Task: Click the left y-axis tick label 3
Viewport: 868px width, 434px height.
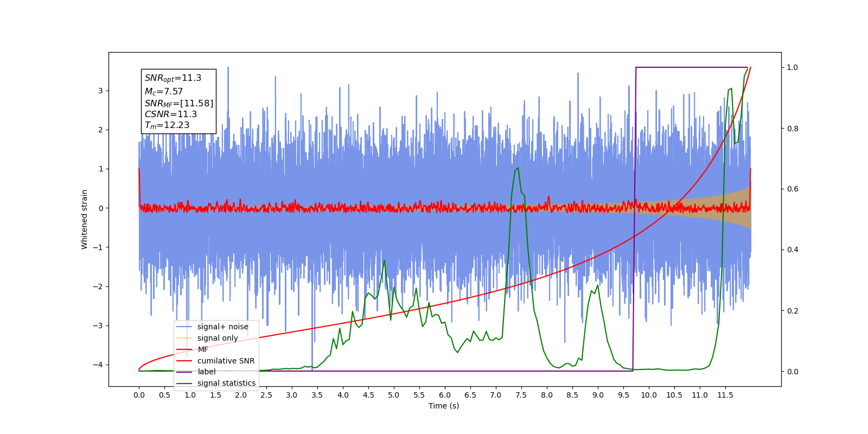Action: [100, 91]
